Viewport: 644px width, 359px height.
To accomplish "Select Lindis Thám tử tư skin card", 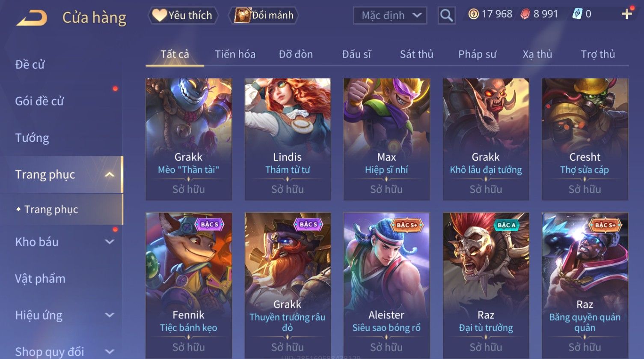I will pyautogui.click(x=288, y=139).
